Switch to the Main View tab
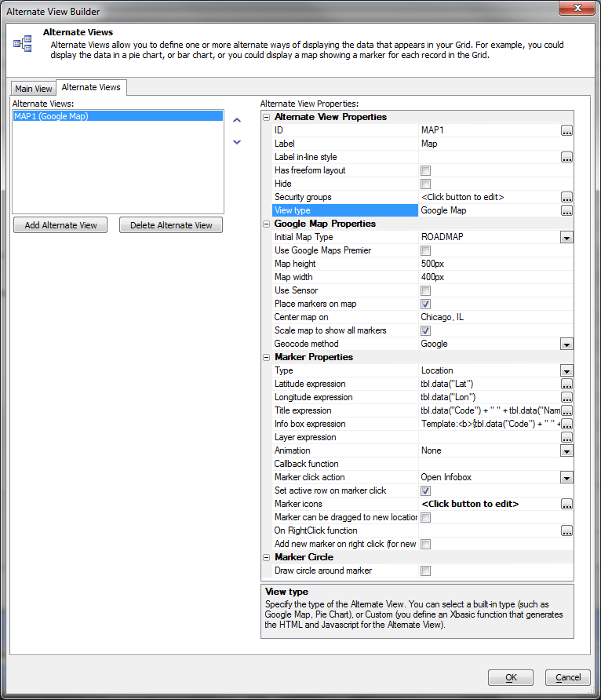Viewport: 601px width, 700px height. tap(34, 89)
